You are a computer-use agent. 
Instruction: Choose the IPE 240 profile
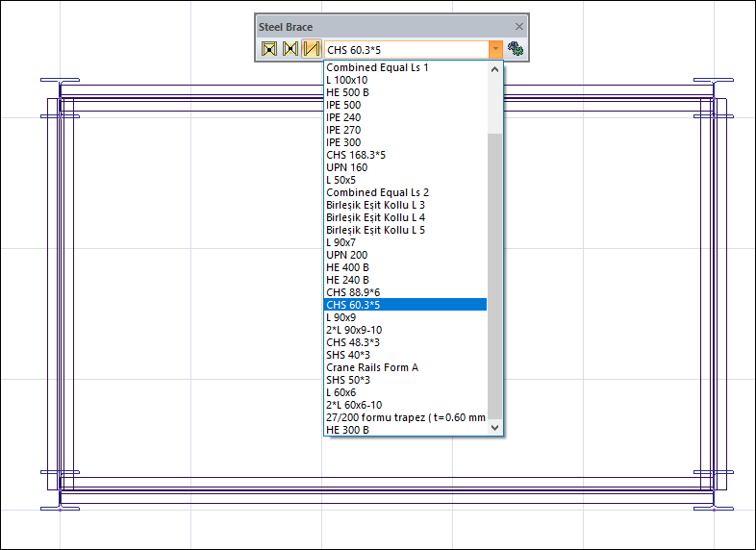(343, 117)
